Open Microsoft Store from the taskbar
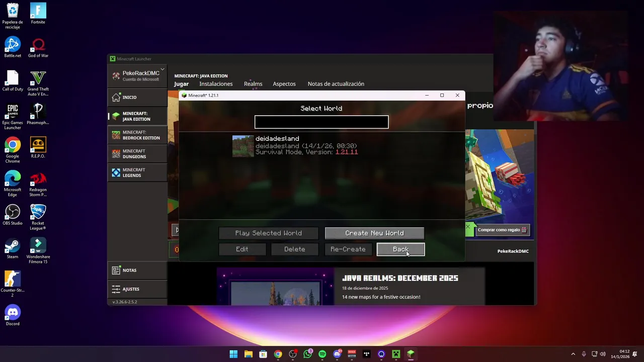 (263, 354)
